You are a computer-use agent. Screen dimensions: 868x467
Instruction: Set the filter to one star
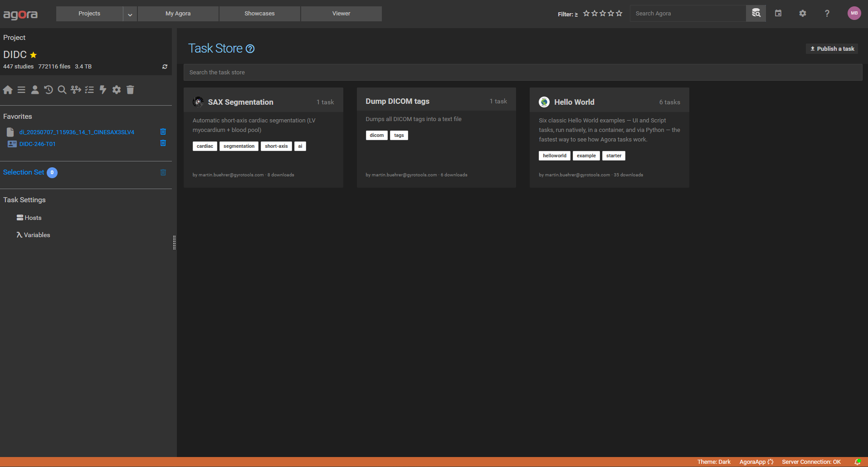[x=586, y=14]
